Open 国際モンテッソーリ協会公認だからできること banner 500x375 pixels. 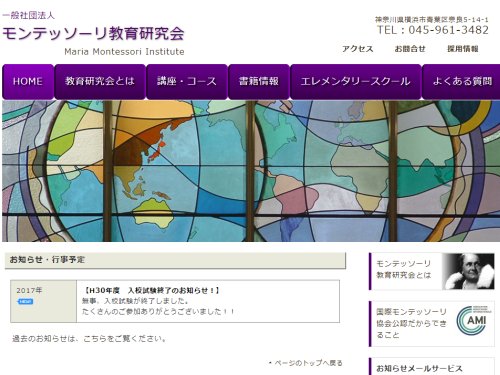[432, 324]
